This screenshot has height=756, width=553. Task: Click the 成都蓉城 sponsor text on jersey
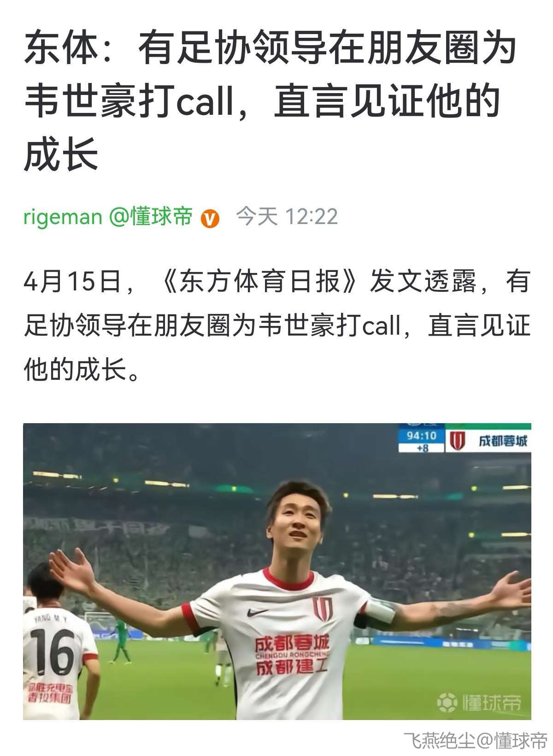pos(293,643)
